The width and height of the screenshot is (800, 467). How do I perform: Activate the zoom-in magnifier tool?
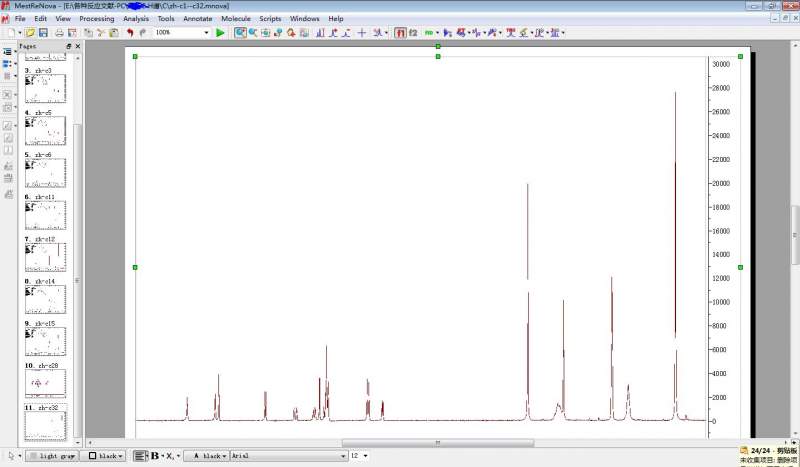click(x=240, y=33)
